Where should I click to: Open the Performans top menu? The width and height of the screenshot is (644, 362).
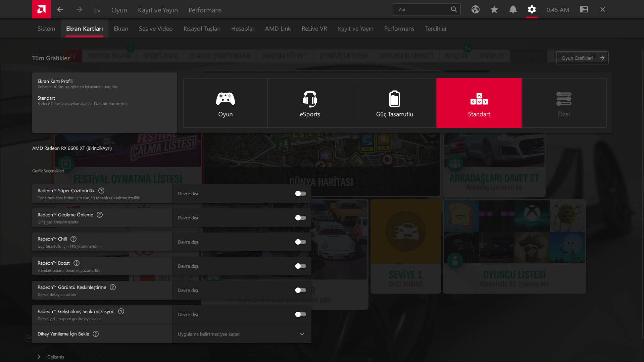205,10
